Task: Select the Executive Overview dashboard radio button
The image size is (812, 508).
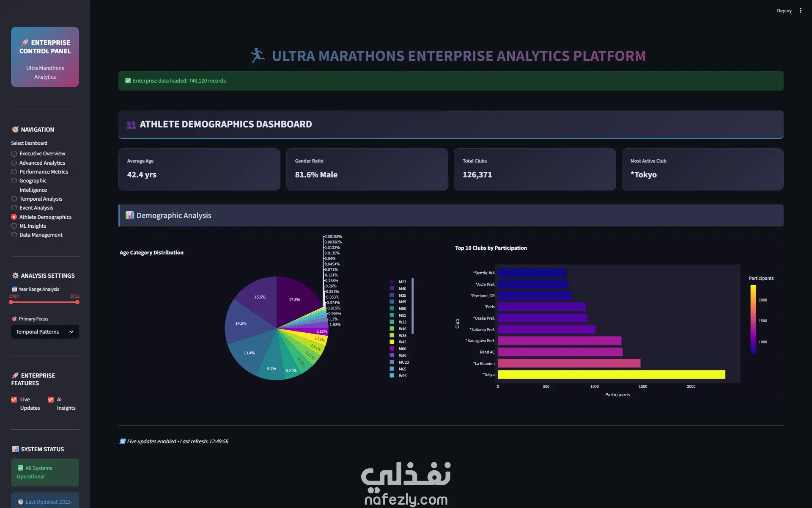Action: point(14,154)
